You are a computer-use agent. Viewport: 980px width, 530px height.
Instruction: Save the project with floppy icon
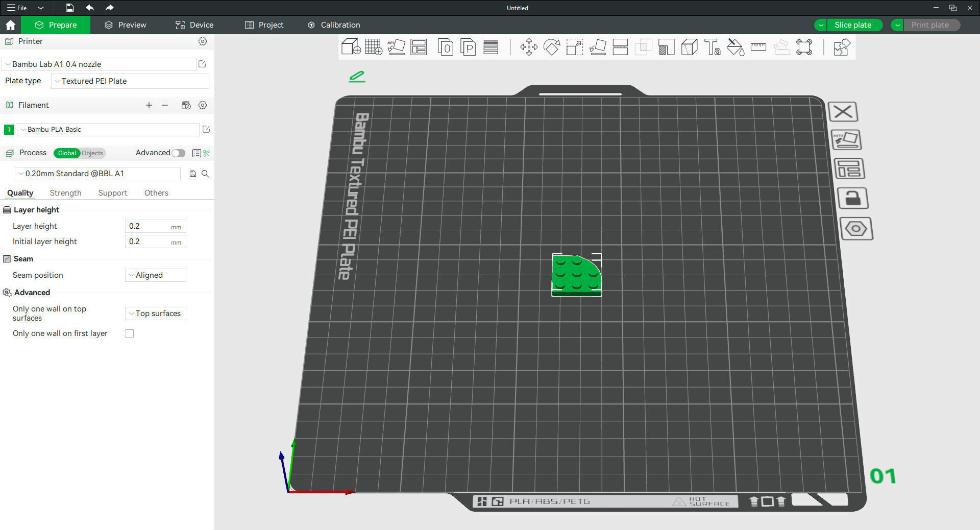70,8
